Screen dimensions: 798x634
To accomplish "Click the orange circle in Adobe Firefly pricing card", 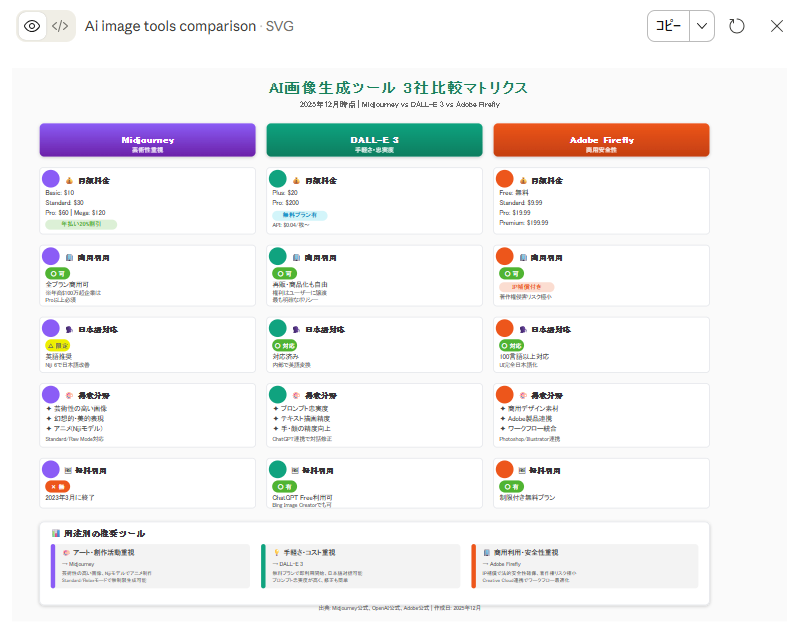I will coord(505,179).
